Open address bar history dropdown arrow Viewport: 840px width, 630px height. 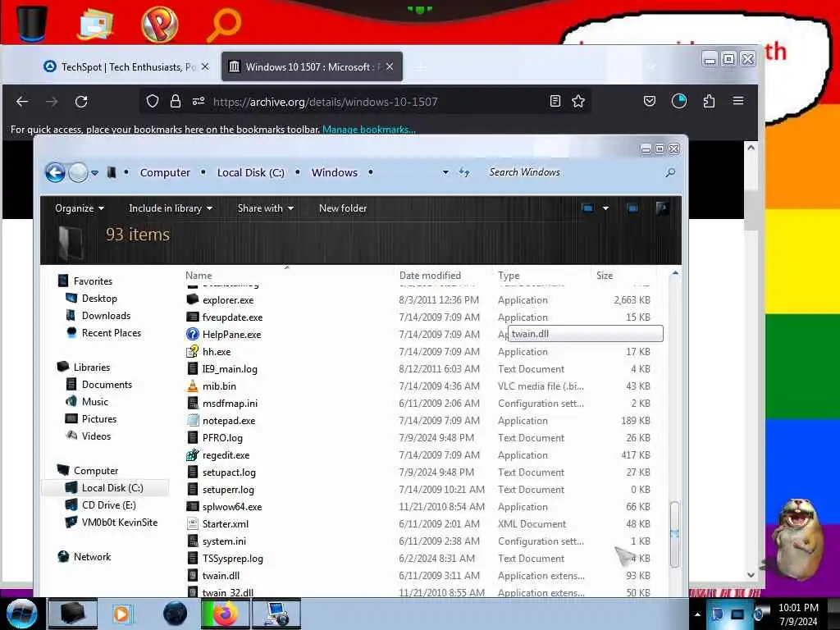point(445,172)
